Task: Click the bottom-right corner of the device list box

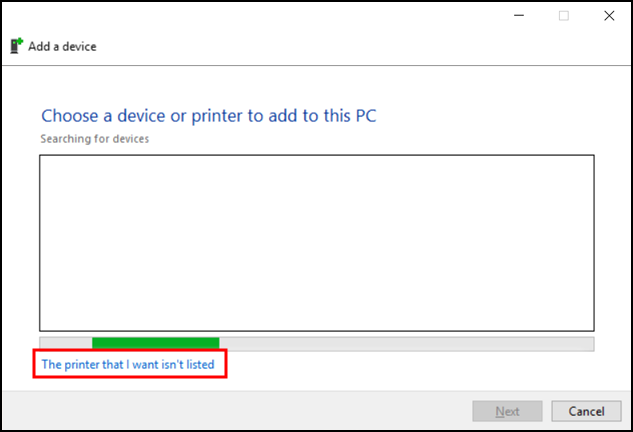Action: [591, 327]
